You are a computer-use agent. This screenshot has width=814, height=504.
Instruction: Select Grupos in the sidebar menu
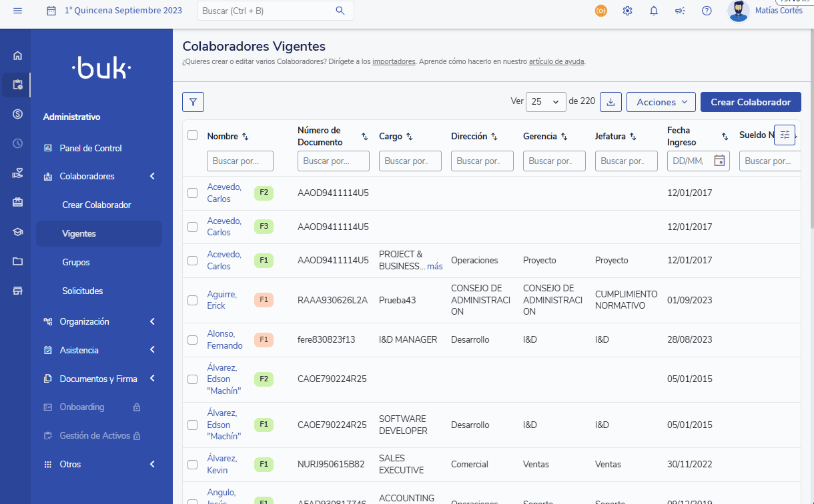[x=76, y=263]
